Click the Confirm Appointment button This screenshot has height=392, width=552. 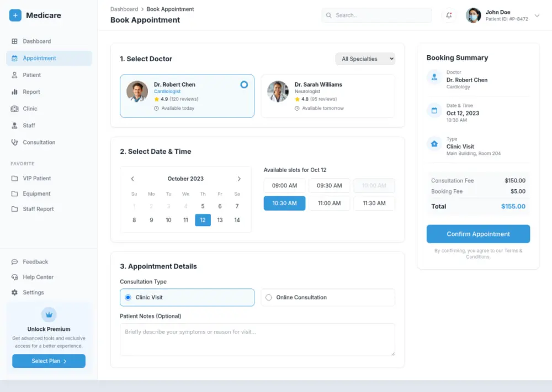click(x=478, y=234)
